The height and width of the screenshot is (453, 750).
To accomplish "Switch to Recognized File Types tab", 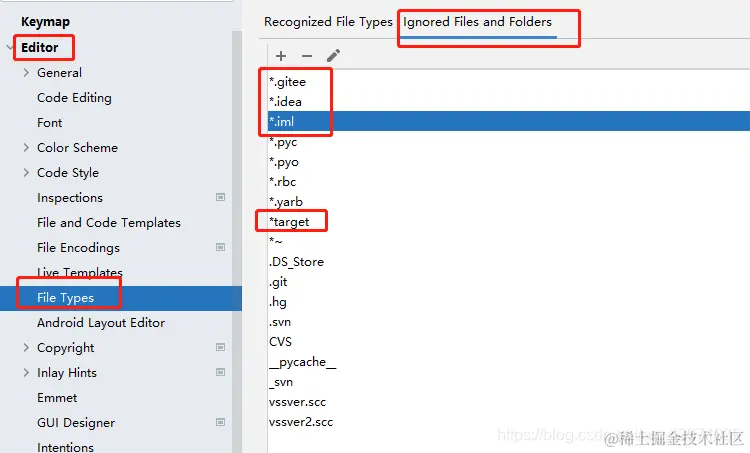I will [x=328, y=22].
